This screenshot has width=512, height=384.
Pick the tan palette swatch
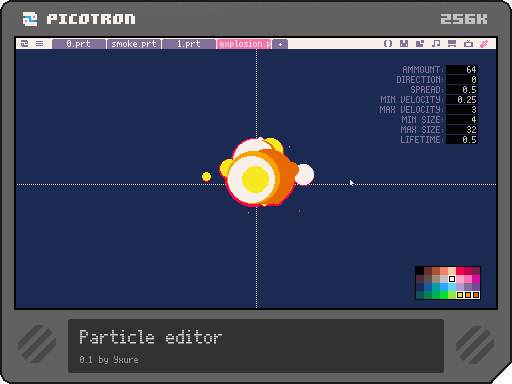coord(436,279)
